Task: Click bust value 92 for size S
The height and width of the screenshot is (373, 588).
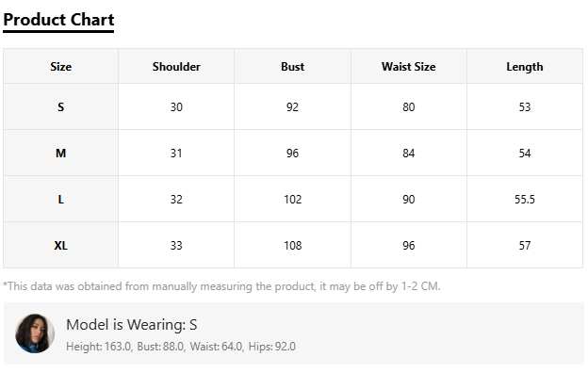Action: [x=292, y=107]
